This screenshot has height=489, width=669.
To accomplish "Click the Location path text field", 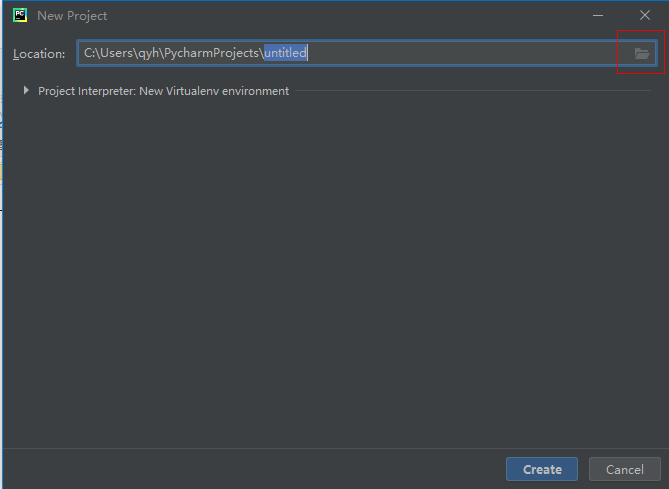I will pos(366,53).
